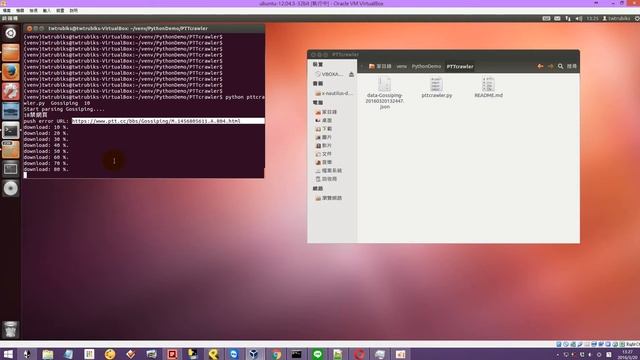Select the data-Gossiping json file icon
The height and width of the screenshot is (360, 640).
pyautogui.click(x=384, y=85)
